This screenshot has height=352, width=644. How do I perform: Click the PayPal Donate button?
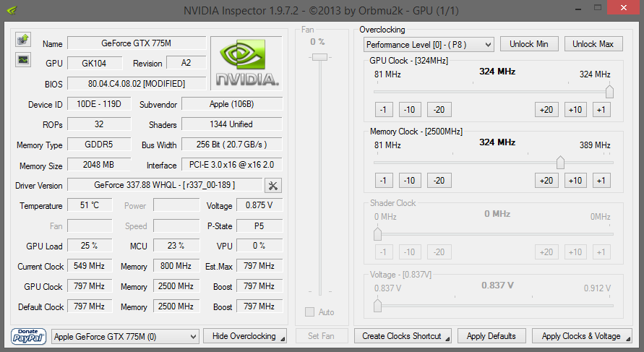[x=28, y=336]
